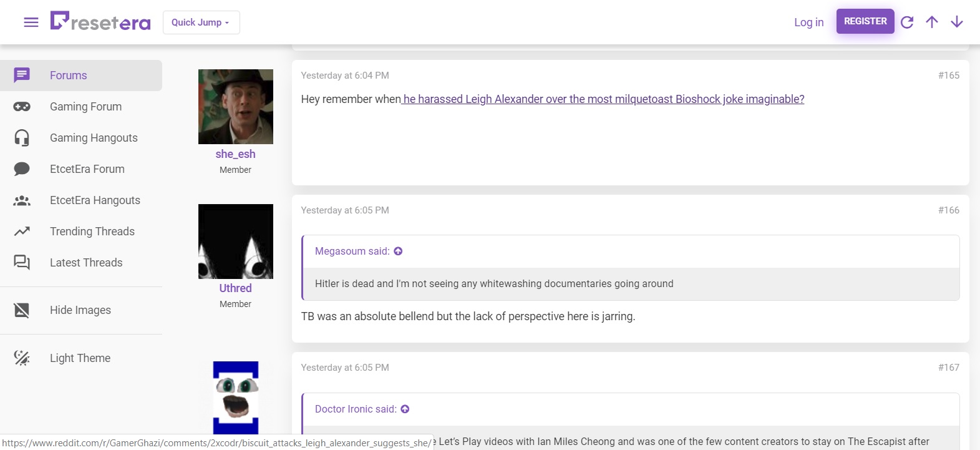Click post number #166
The height and width of the screenshot is (450, 980).
coord(949,210)
